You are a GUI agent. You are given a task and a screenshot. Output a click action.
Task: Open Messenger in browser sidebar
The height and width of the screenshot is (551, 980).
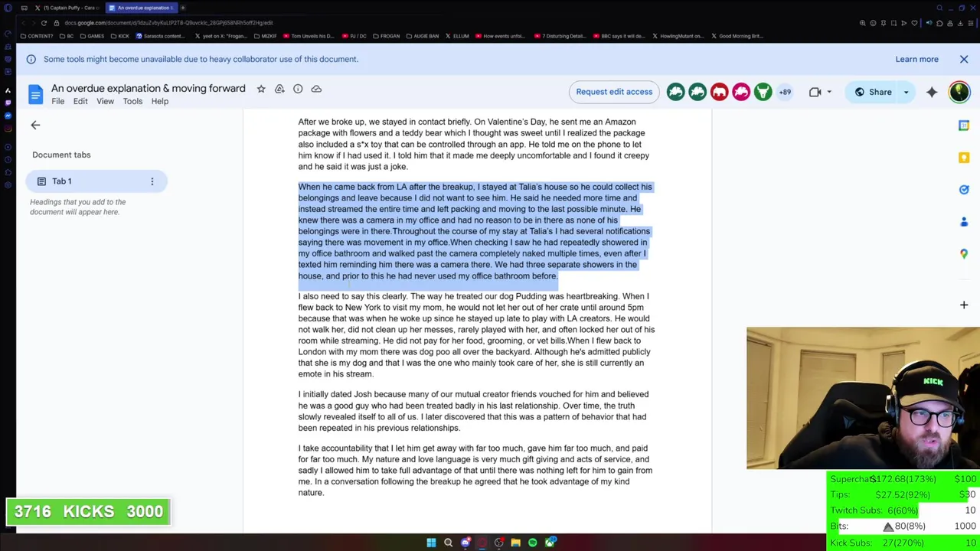tap(8, 116)
